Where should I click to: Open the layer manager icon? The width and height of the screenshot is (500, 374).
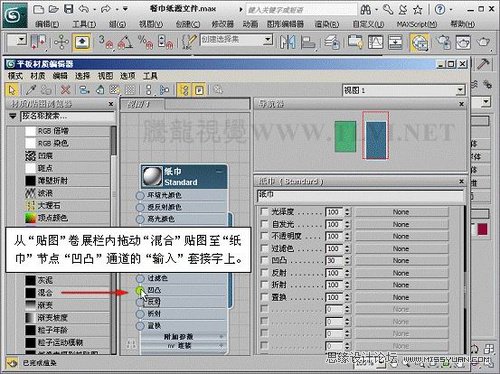(x=332, y=42)
